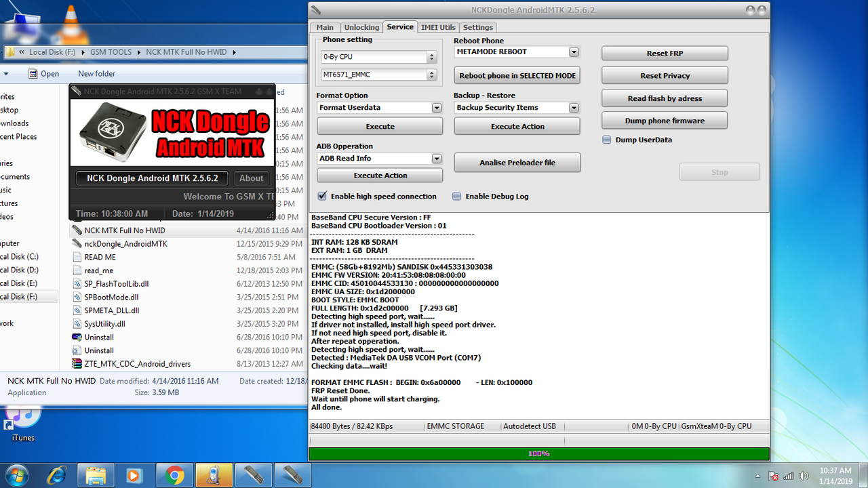This screenshot has width=868, height=488.
Task: Click the GSM TOOLS breadcrumb
Action: pos(111,52)
